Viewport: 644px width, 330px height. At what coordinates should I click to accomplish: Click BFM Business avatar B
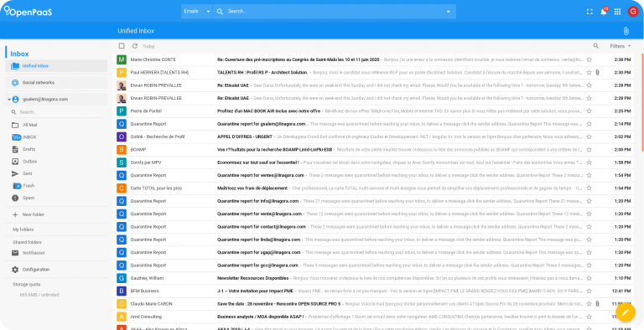point(121,291)
